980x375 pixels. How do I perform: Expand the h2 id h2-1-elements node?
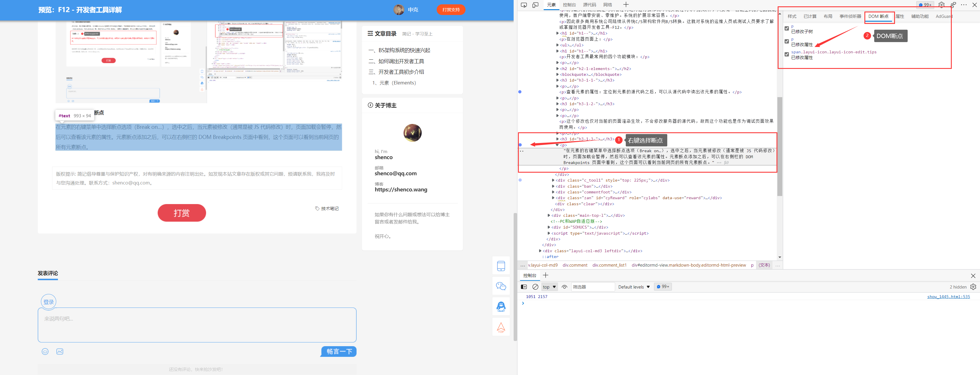(557, 69)
